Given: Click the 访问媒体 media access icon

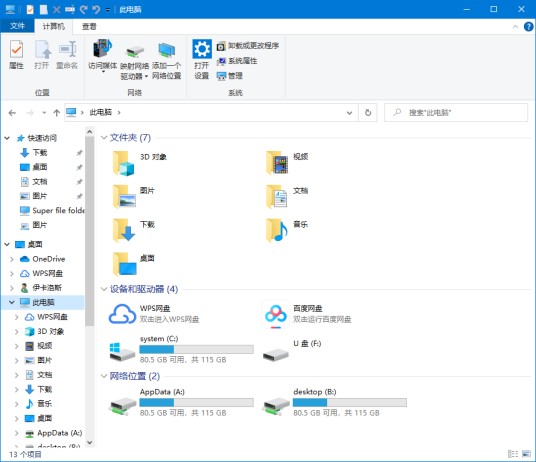Looking at the screenshot, I should [103, 55].
